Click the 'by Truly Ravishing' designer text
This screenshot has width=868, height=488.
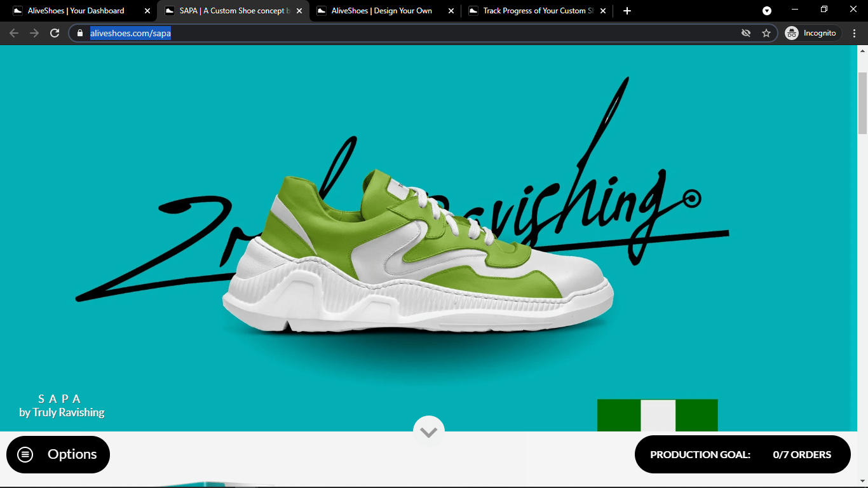tap(62, 412)
